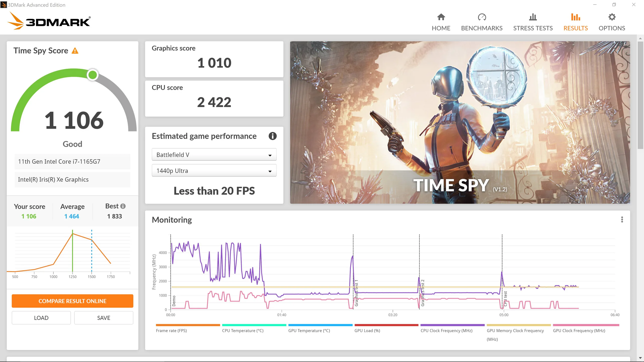Viewport: 644px width, 362px height.
Task: Click CPU score value 2 422
Action: coord(214,102)
